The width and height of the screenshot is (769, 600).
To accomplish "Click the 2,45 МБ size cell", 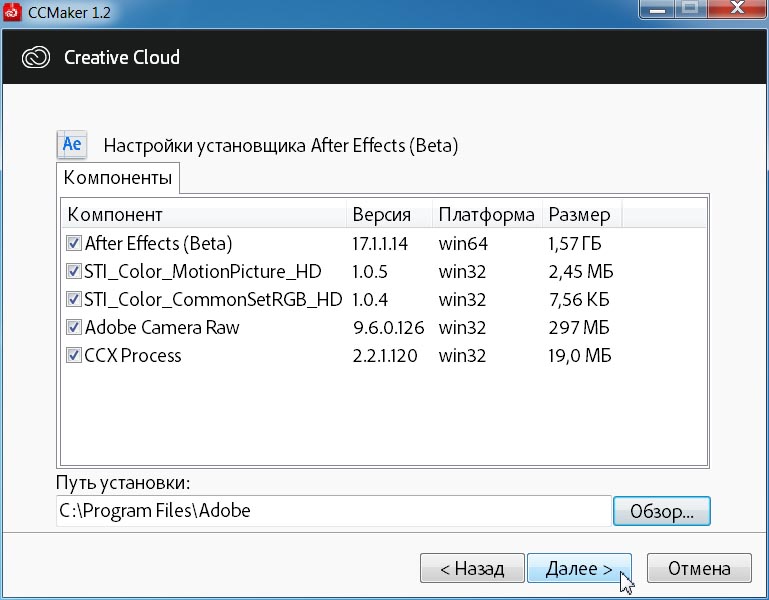I will click(x=581, y=272).
